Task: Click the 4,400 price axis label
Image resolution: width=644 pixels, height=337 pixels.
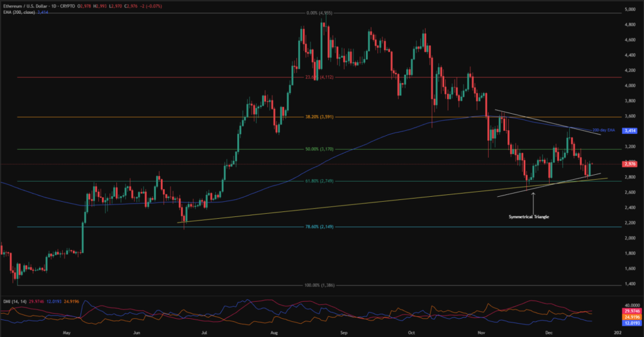Action: [x=630, y=55]
